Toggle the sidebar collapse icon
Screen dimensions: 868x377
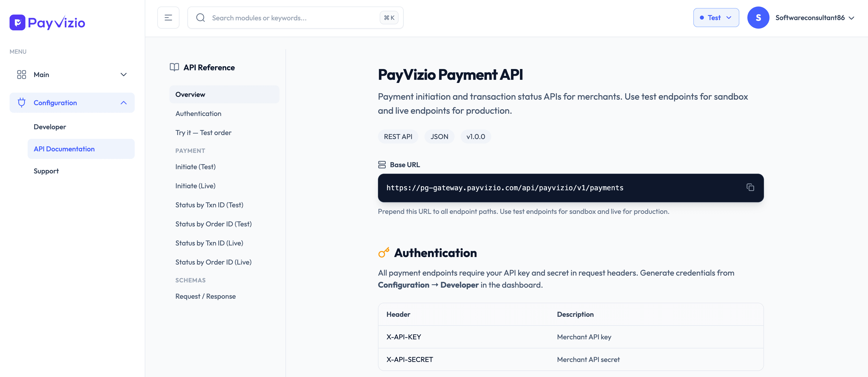click(168, 17)
